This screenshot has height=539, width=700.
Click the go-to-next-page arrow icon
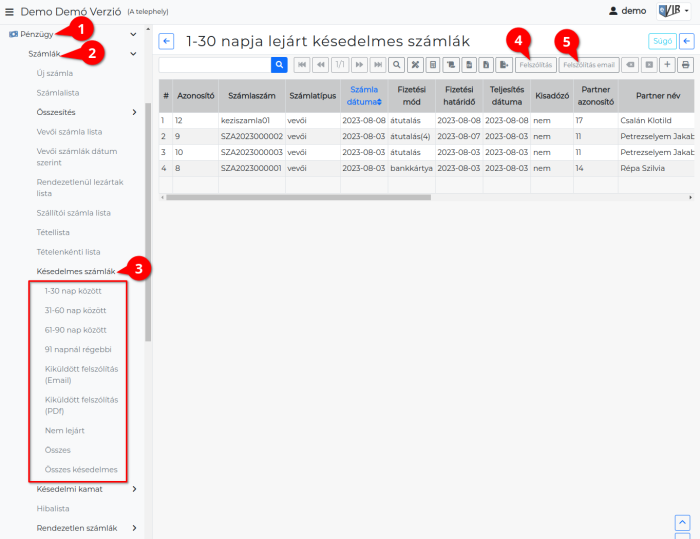point(359,64)
